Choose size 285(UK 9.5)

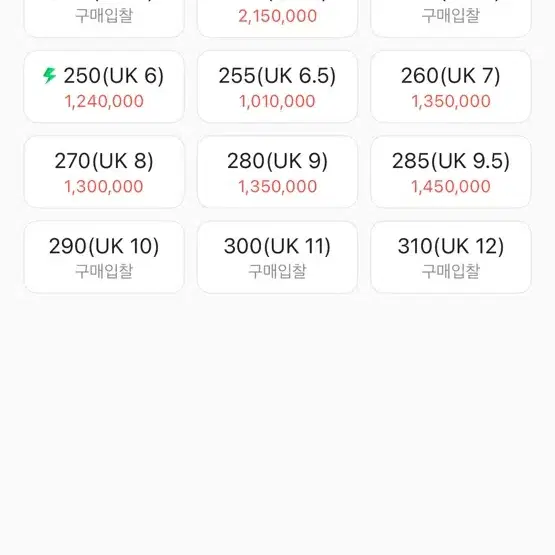(x=451, y=172)
